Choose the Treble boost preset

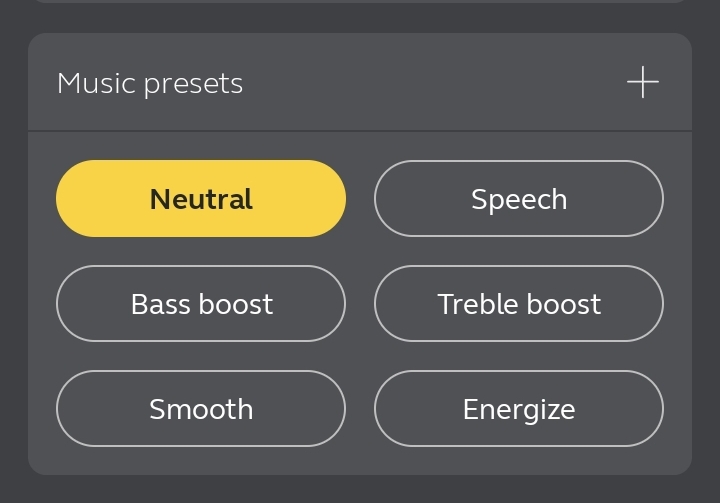point(519,303)
